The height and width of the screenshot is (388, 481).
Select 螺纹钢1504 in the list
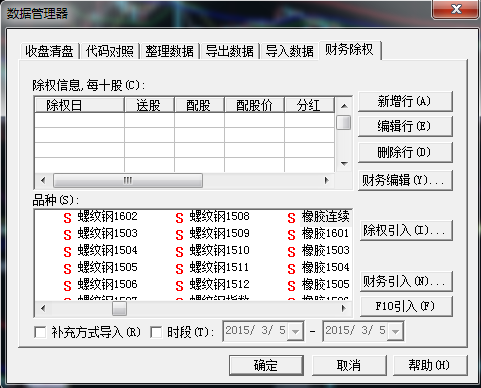pyautogui.click(x=107, y=250)
